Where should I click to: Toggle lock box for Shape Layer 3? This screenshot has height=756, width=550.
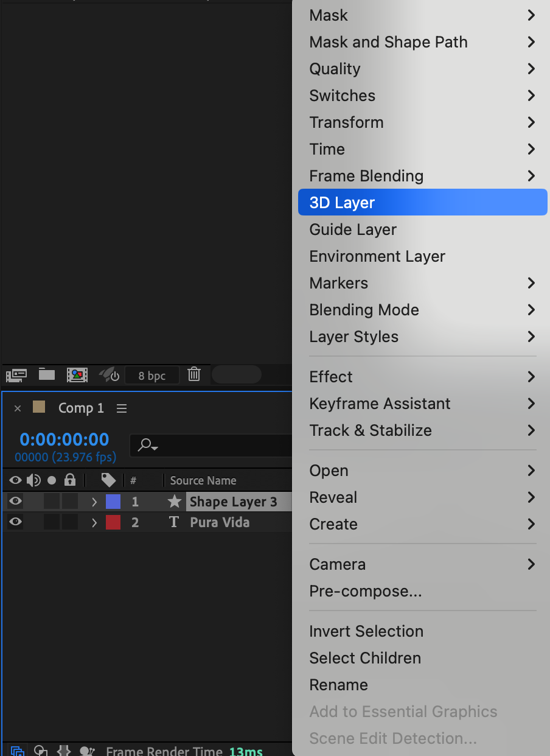tap(70, 502)
